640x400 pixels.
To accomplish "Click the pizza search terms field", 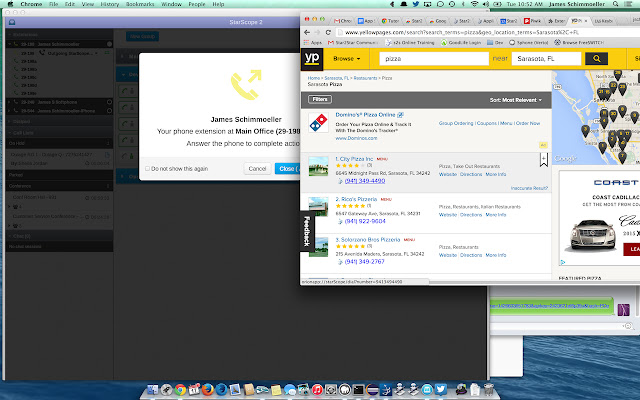I will [434, 59].
